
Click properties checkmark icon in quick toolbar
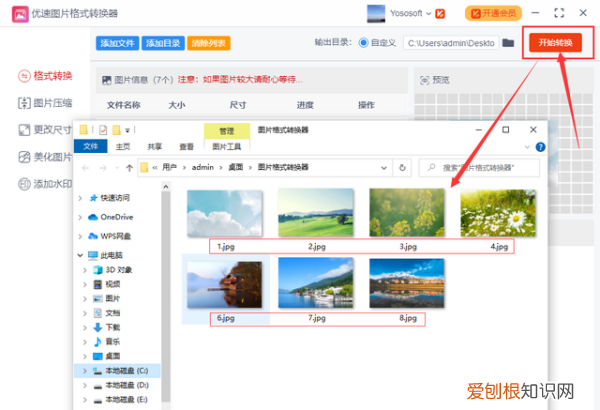pyautogui.click(x=103, y=130)
